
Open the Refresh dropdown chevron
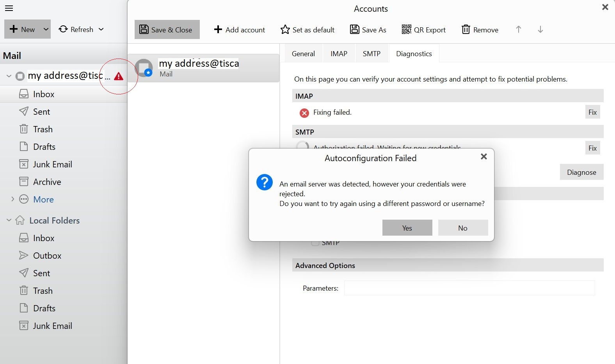(101, 29)
